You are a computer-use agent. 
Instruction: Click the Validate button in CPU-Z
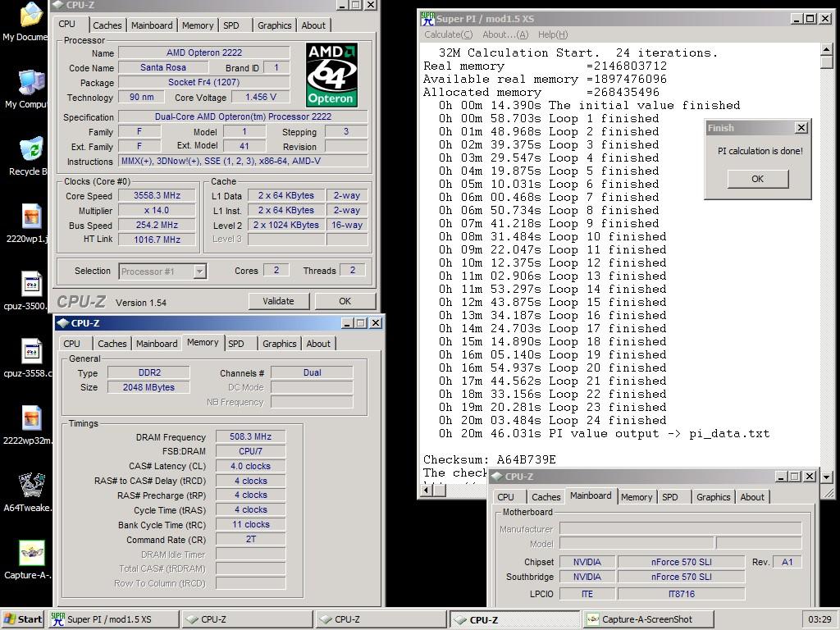pyautogui.click(x=279, y=301)
